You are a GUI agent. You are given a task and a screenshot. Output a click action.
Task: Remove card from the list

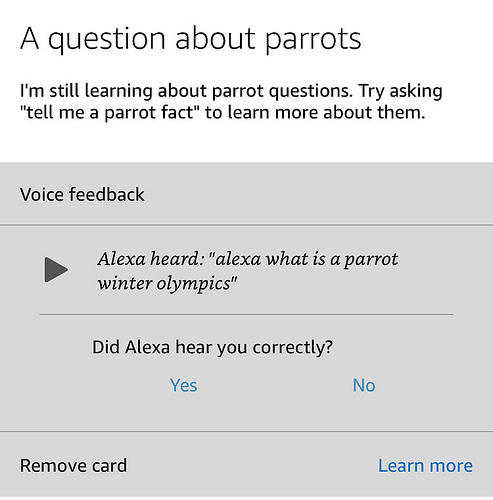click(x=73, y=465)
